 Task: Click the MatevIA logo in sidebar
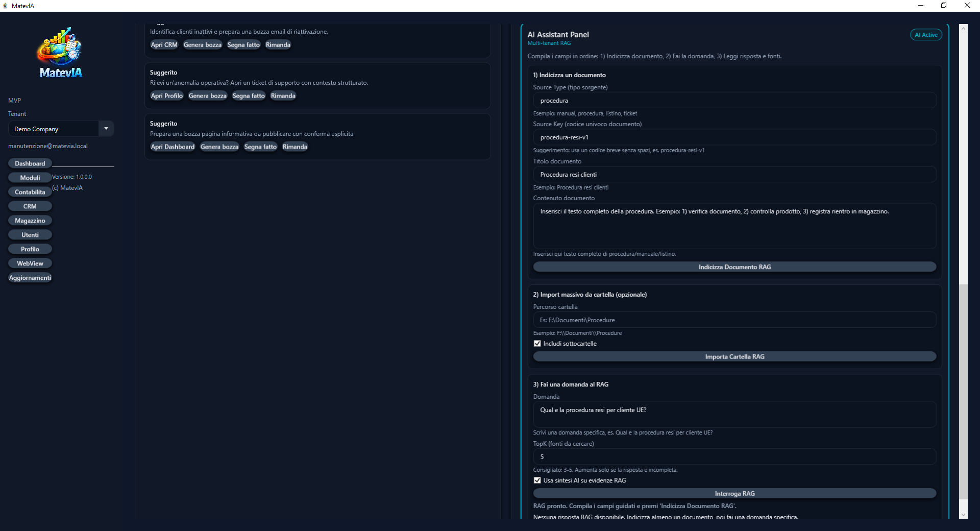click(60, 53)
